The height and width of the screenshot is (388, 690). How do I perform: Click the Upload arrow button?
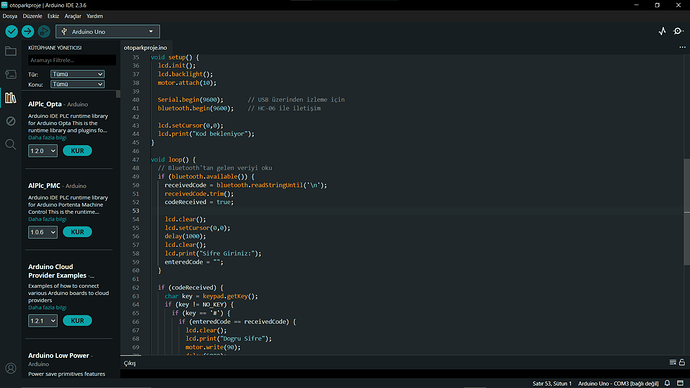point(28,31)
